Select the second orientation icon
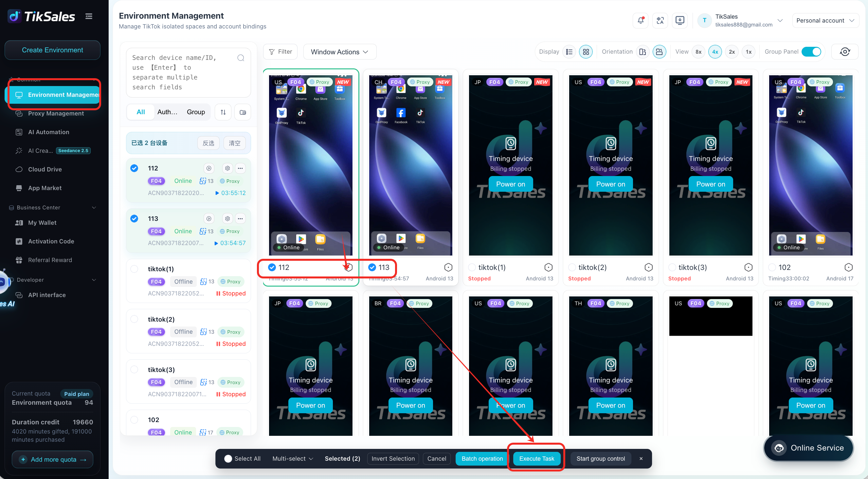868x479 pixels. [x=660, y=52]
